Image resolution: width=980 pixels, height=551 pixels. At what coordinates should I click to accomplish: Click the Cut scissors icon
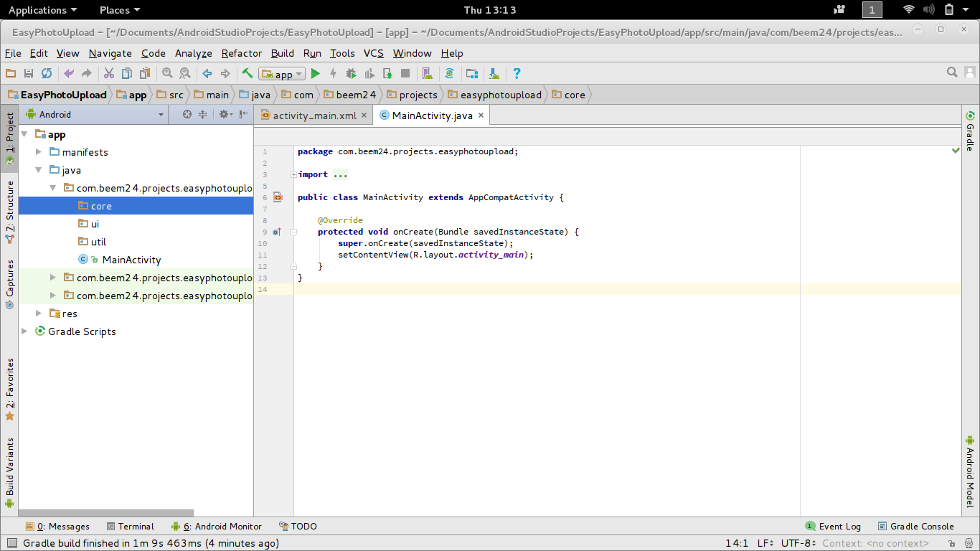109,74
